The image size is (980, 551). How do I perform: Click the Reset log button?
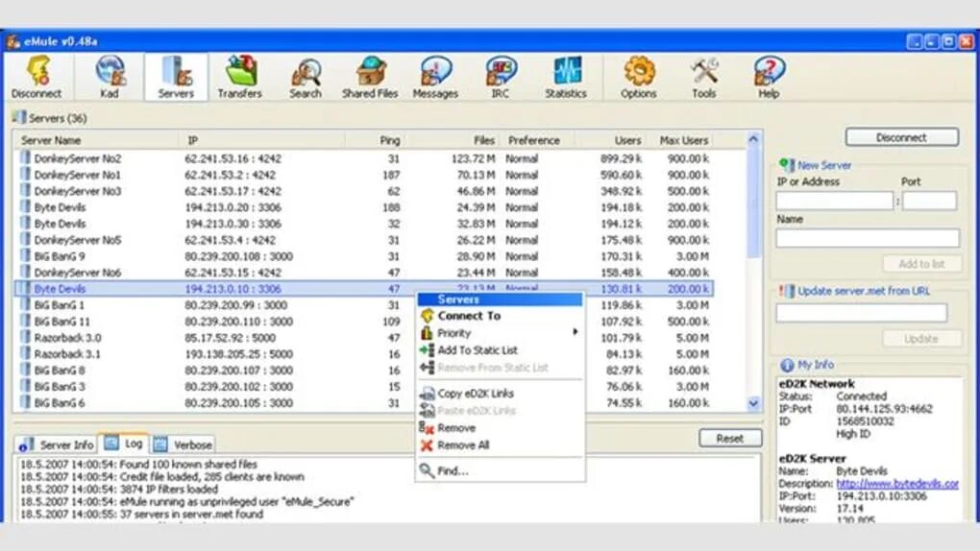click(x=730, y=439)
